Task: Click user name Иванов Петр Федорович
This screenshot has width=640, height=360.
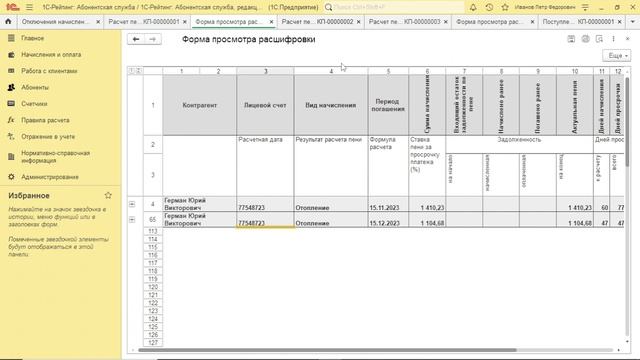Action: 545,7
